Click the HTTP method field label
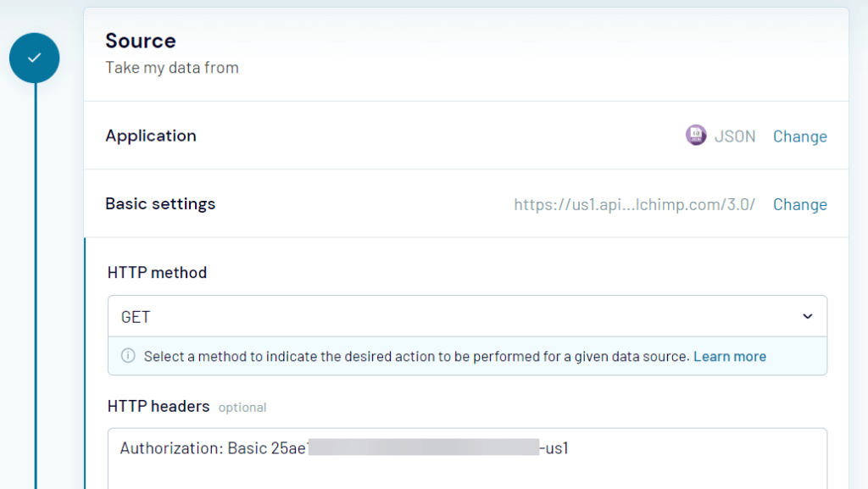Image resolution: width=868 pixels, height=489 pixels. [158, 272]
